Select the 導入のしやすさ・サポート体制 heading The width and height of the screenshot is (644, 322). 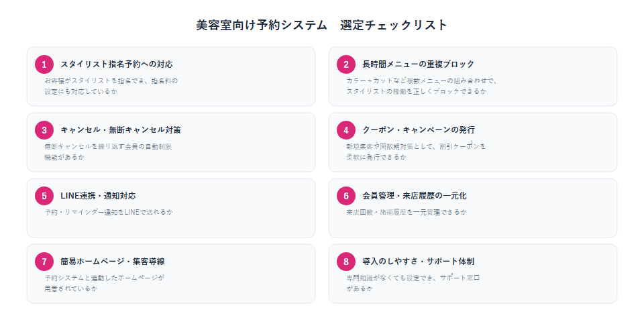tap(419, 262)
